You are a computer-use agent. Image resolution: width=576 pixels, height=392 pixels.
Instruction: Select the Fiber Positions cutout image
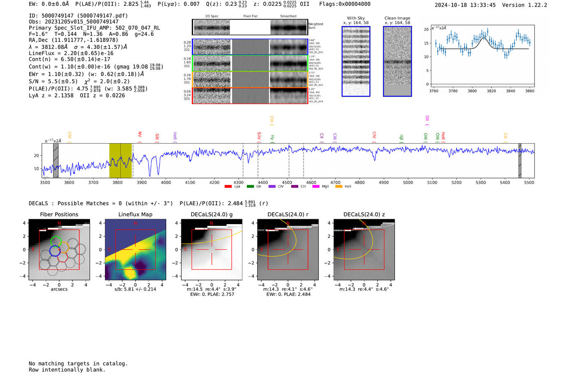click(x=59, y=250)
